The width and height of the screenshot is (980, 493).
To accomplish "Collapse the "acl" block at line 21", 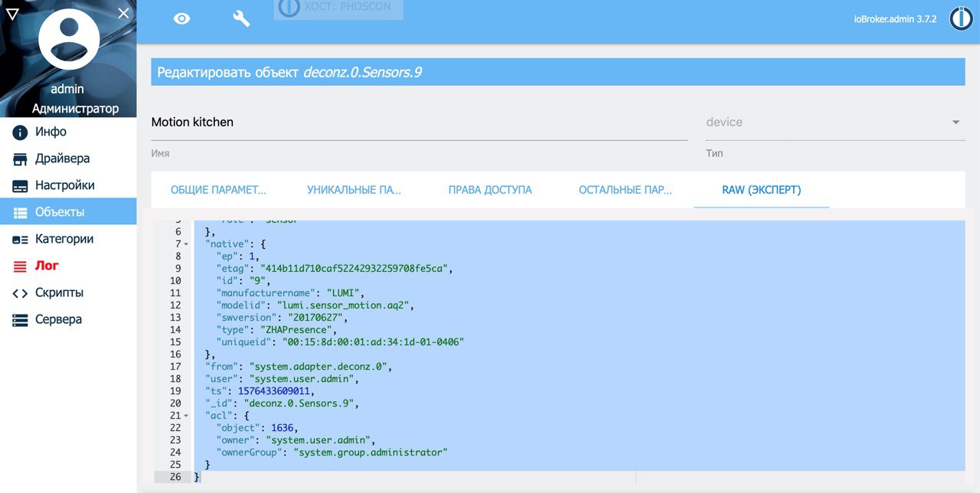I will pos(186,416).
